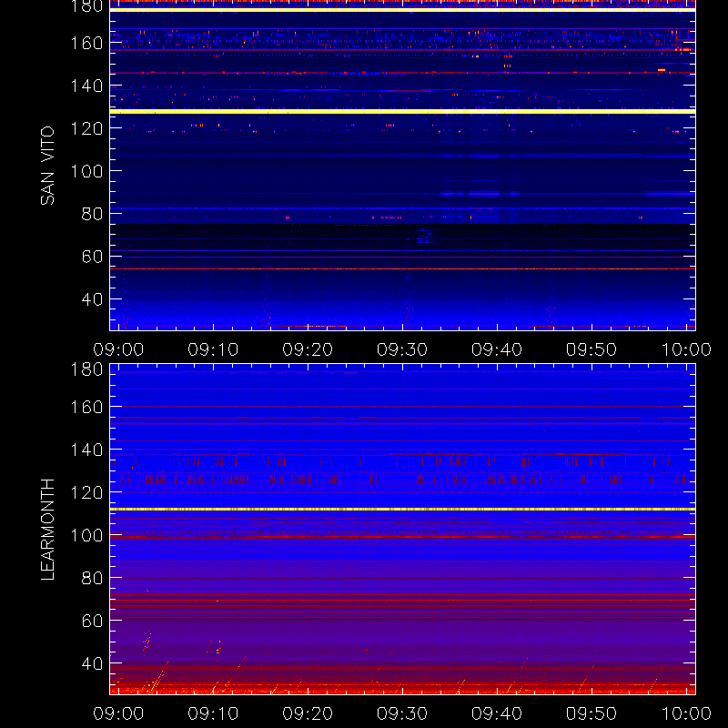Viewport: 728px width, 728px height.
Task: Click the 40 frequency label on San Vito axis
Action: coord(93,299)
